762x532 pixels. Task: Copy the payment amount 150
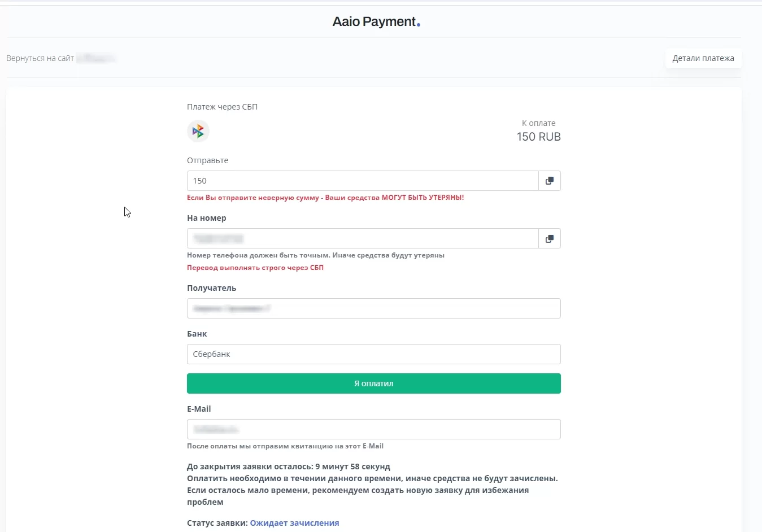click(549, 181)
